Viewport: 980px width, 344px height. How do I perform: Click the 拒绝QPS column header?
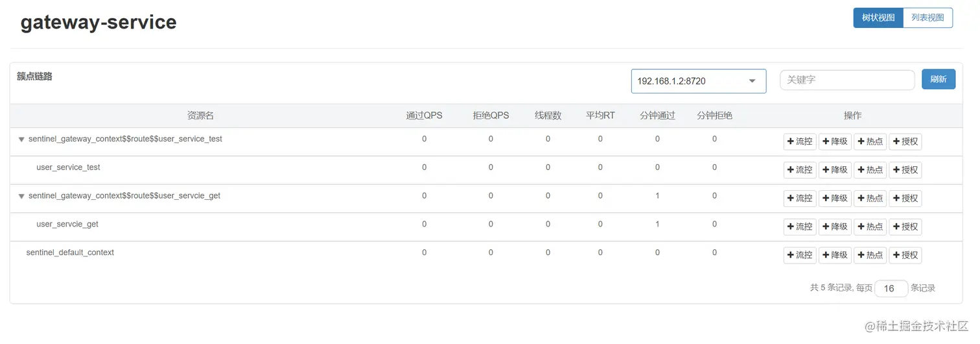click(x=491, y=116)
